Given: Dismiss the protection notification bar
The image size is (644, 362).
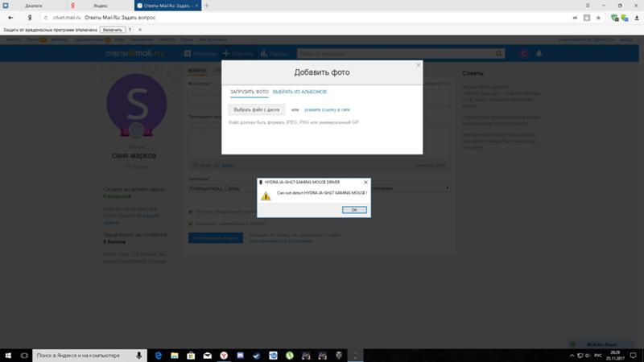Looking at the screenshot, I should point(139,30).
